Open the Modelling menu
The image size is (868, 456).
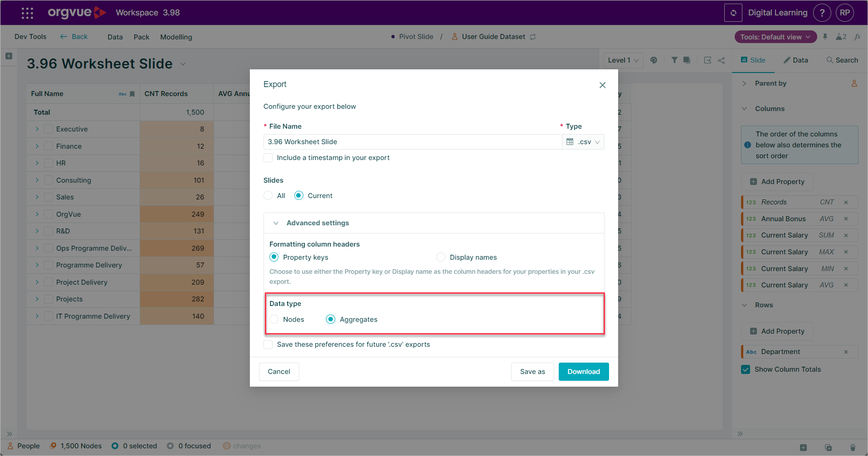(x=176, y=37)
